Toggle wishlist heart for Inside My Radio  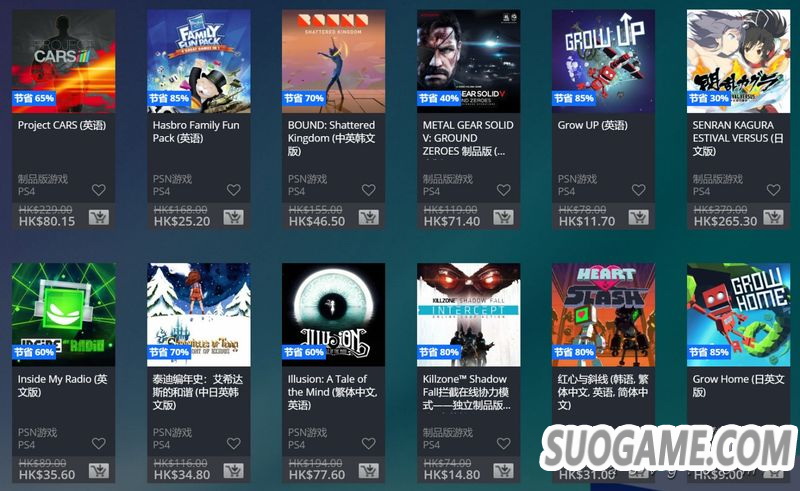[98, 444]
